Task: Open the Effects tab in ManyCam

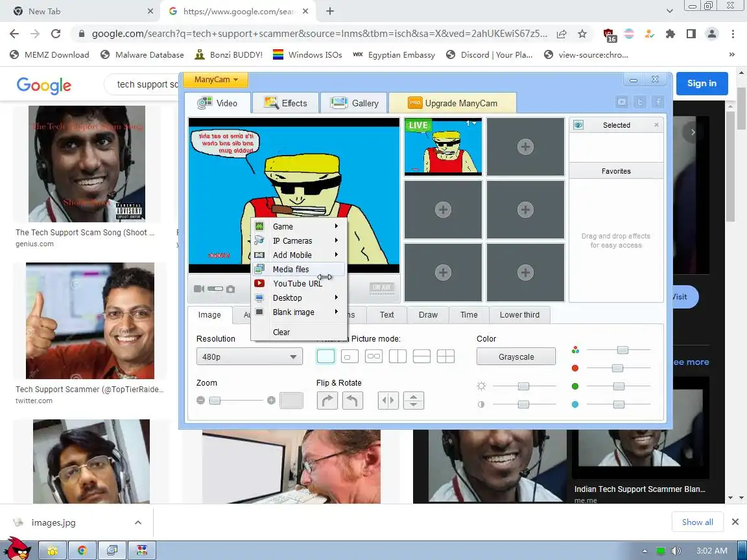Action: pos(285,103)
